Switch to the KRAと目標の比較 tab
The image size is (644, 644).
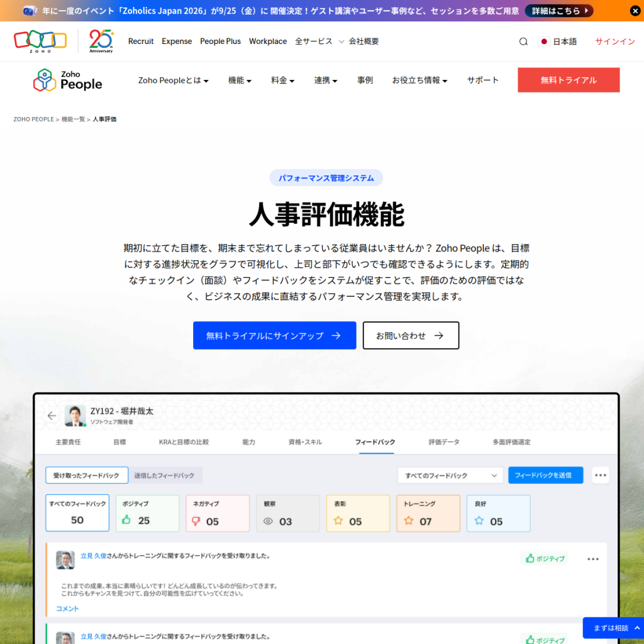pos(184,442)
